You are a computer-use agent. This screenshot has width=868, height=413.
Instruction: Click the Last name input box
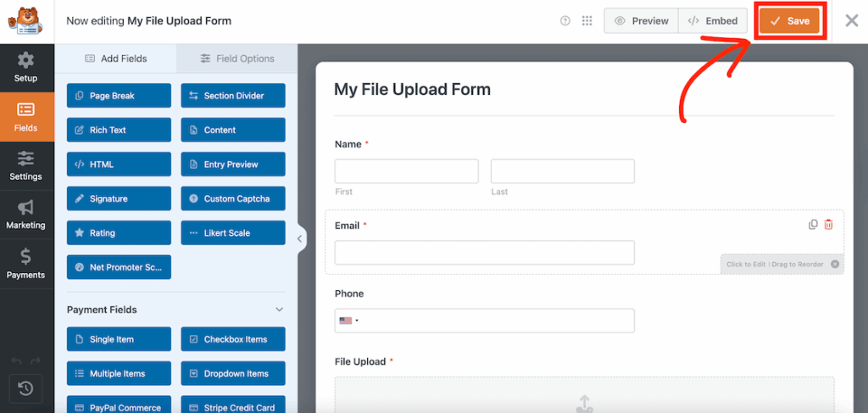pos(563,171)
